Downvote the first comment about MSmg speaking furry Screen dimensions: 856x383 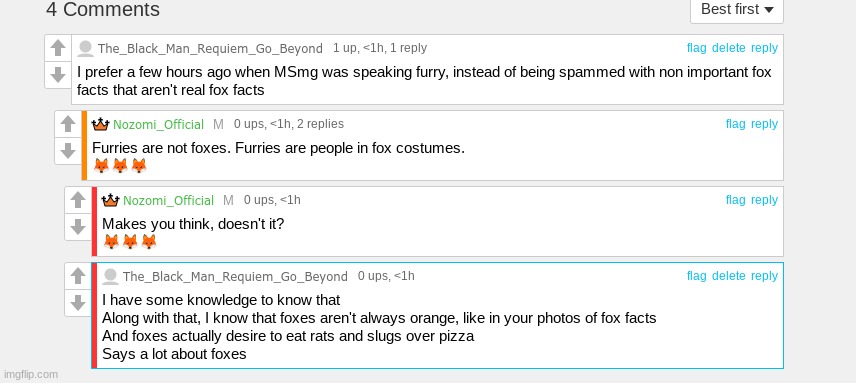pyautogui.click(x=58, y=75)
